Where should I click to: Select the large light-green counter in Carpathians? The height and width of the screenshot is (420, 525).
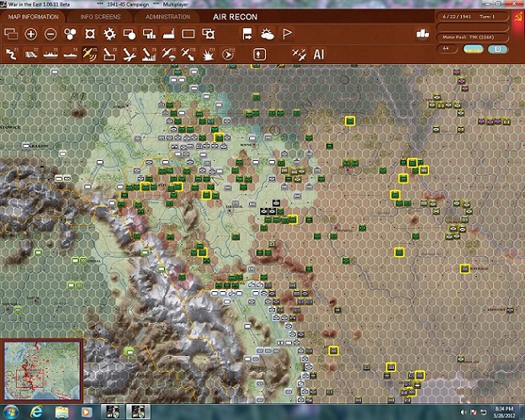pyautogui.click(x=129, y=351)
